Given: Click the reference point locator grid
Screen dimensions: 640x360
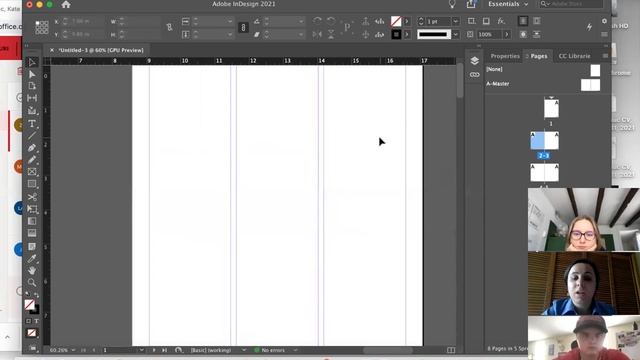Looking at the screenshot, I should [42, 27].
